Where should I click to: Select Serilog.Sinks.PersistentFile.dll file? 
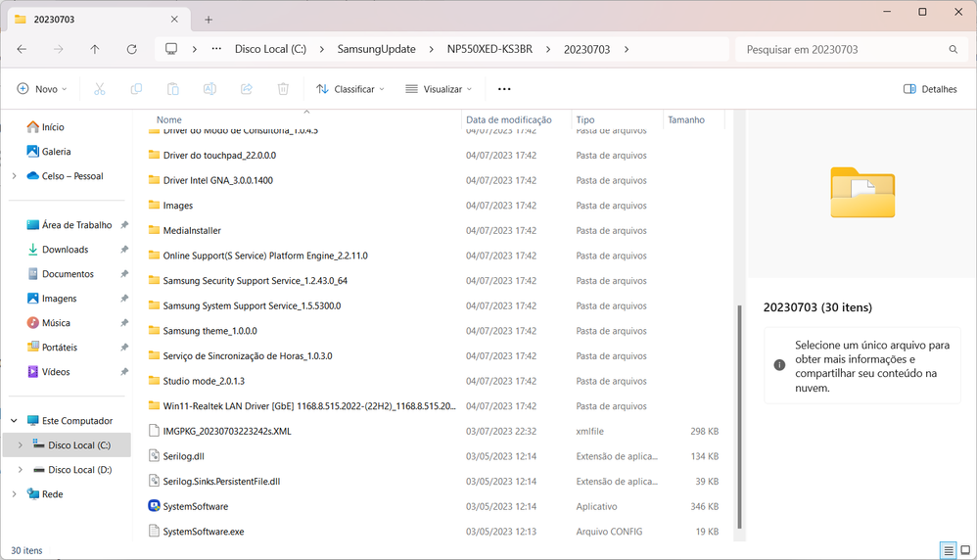[x=221, y=482]
